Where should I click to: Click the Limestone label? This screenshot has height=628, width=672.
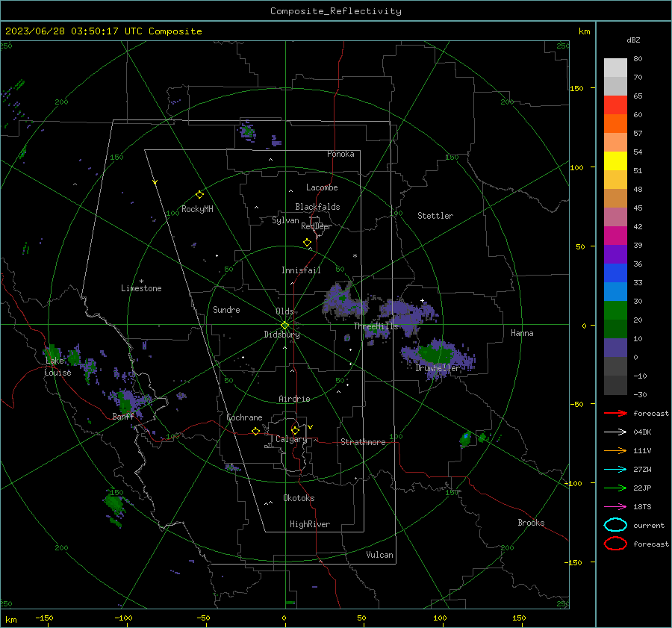[141, 288]
